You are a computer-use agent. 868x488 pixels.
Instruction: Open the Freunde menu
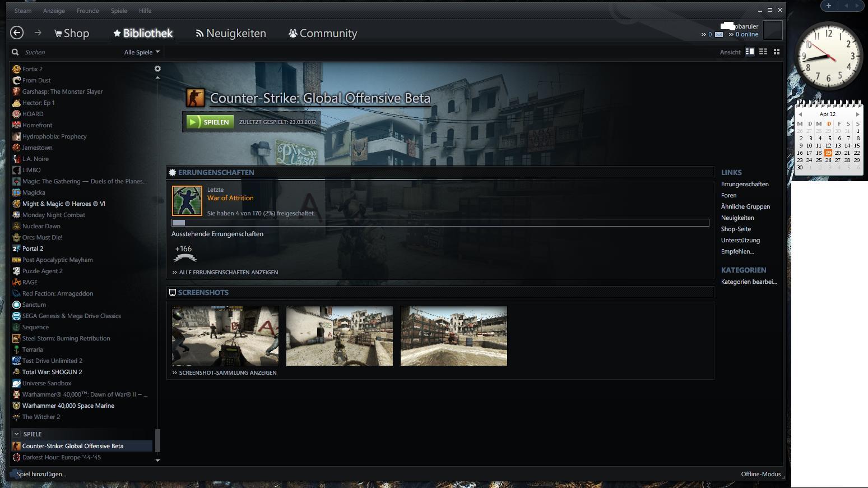tap(87, 11)
